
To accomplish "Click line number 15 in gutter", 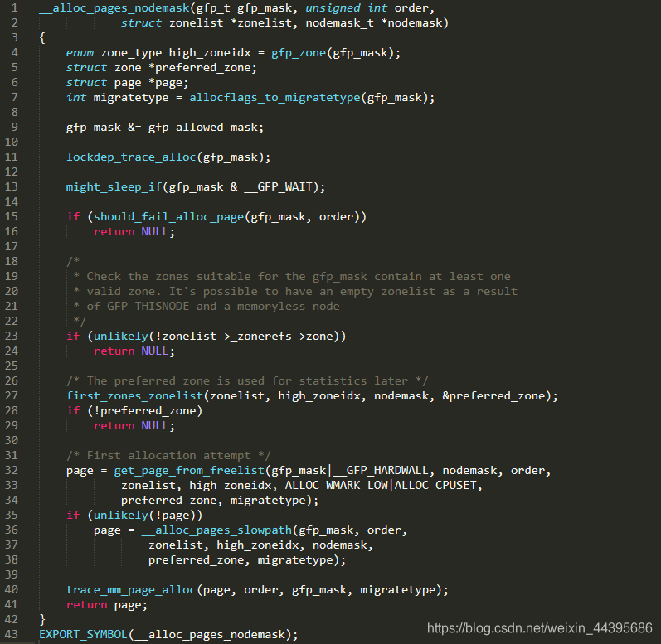I will pyautogui.click(x=12, y=216).
